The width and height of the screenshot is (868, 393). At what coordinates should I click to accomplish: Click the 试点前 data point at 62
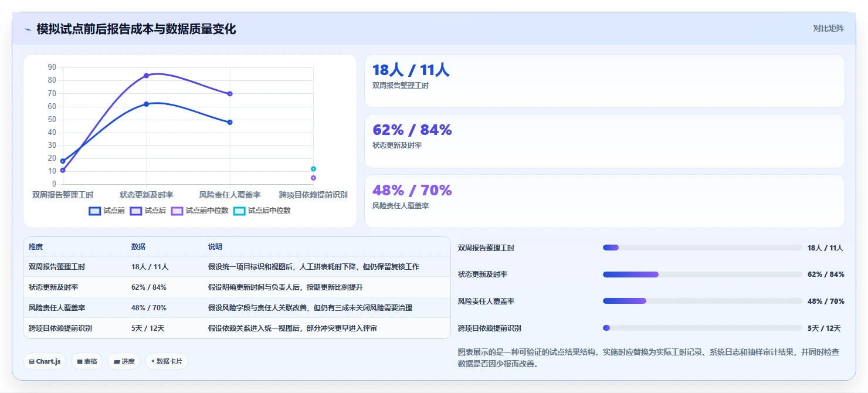(x=146, y=104)
